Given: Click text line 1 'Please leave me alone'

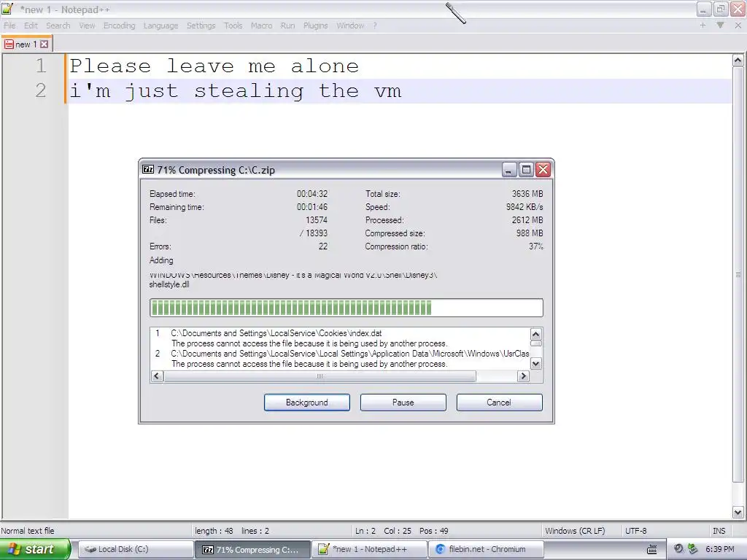Looking at the screenshot, I should [x=214, y=66].
